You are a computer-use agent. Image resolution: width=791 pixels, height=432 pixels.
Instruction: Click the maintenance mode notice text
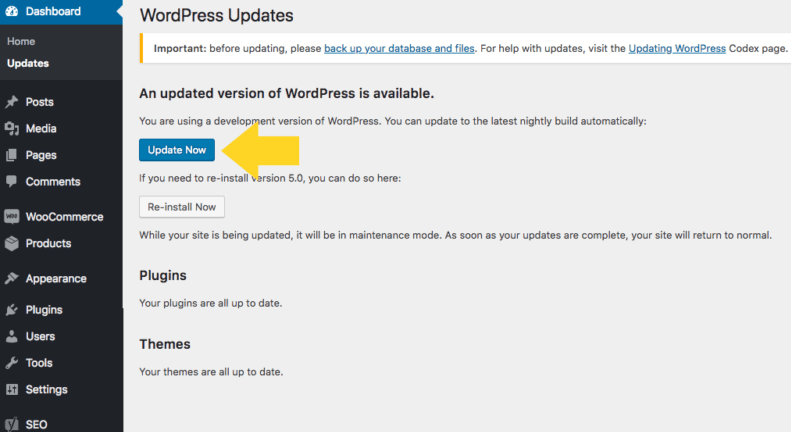455,235
